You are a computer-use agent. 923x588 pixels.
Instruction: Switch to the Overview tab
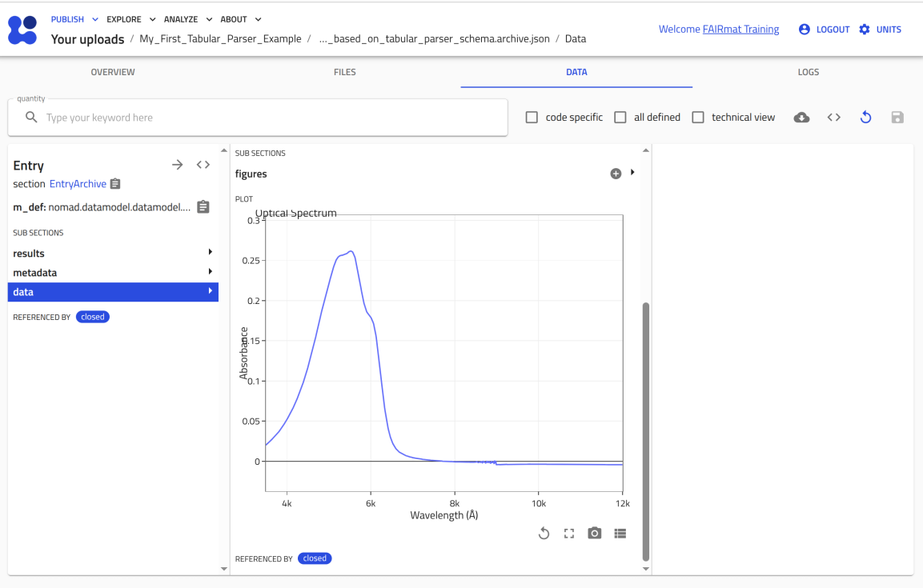(113, 72)
